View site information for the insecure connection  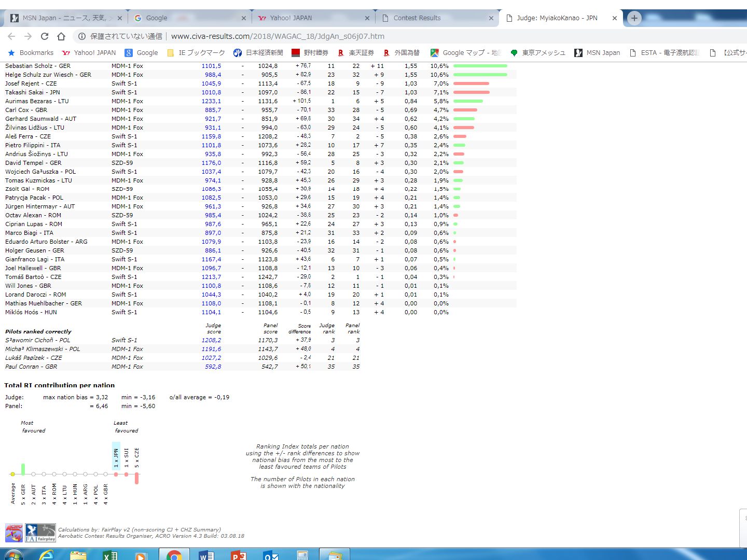pos(82,36)
